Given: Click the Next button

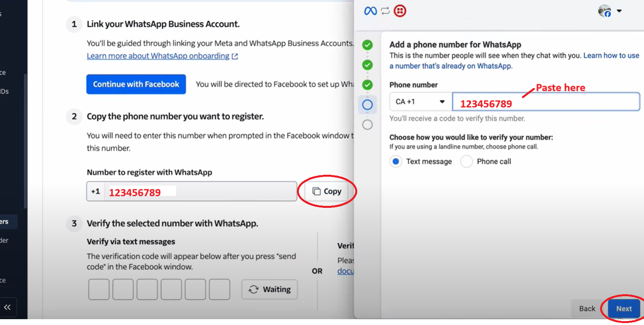Looking at the screenshot, I should tap(624, 309).
